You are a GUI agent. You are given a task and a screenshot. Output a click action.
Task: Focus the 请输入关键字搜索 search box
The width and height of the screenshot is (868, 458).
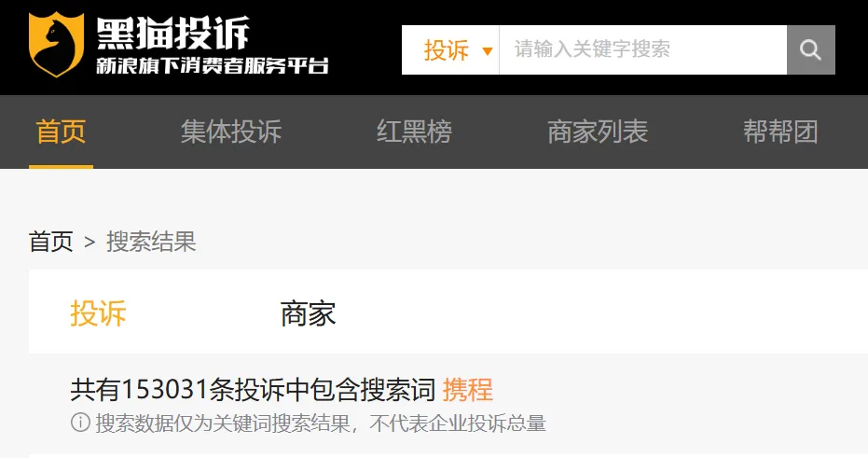642,49
